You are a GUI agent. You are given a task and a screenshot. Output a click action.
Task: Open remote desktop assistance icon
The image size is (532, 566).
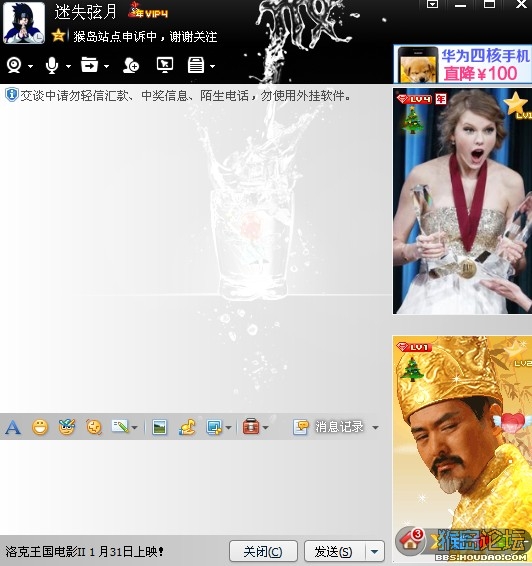coord(165,65)
